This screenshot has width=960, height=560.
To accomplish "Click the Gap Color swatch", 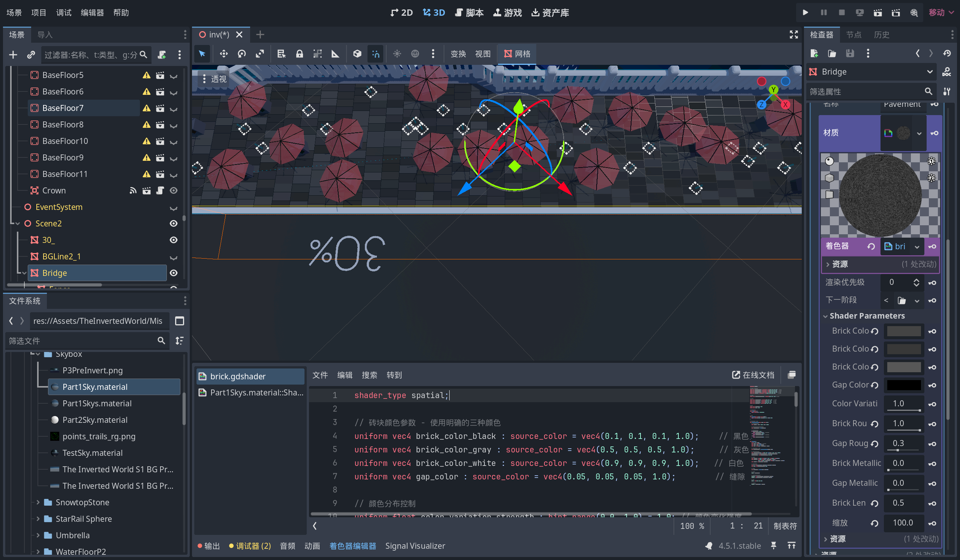I will tap(904, 385).
